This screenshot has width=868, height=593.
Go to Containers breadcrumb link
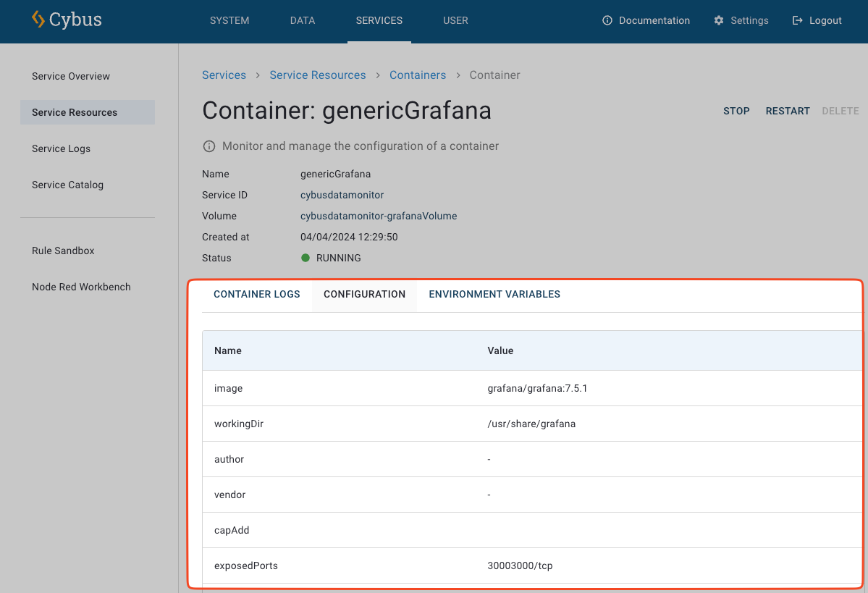tap(418, 75)
